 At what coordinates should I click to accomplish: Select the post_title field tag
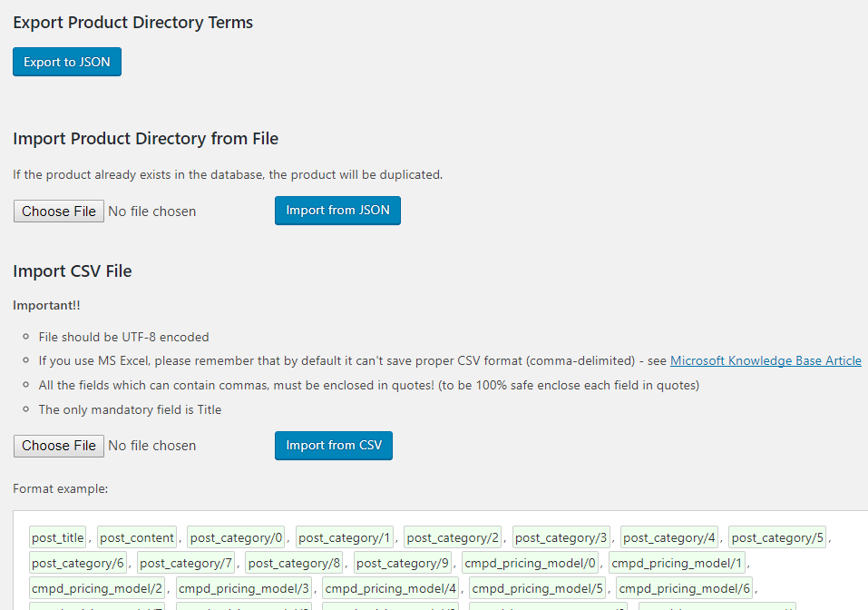pos(58,537)
